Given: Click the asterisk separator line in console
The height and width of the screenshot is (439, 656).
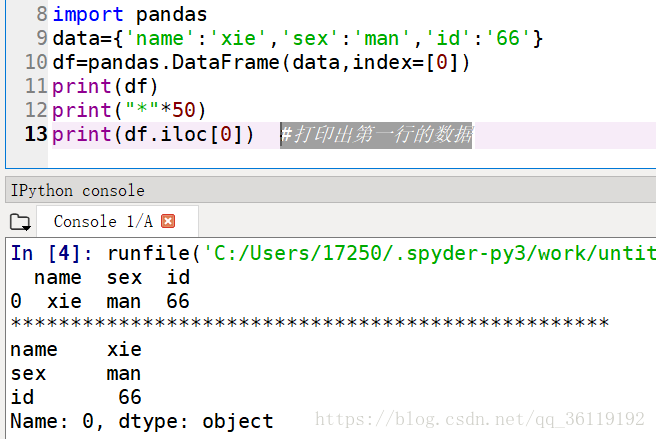Looking at the screenshot, I should click(x=310, y=323).
